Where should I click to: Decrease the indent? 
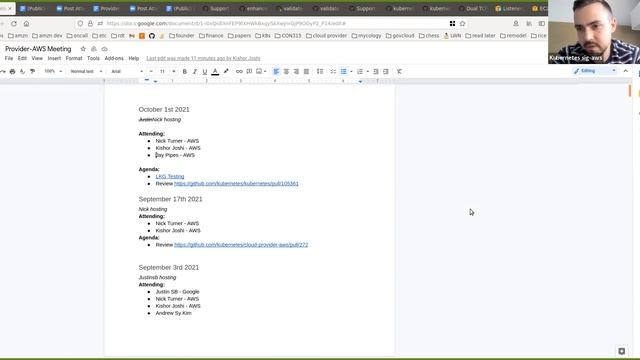376,71
